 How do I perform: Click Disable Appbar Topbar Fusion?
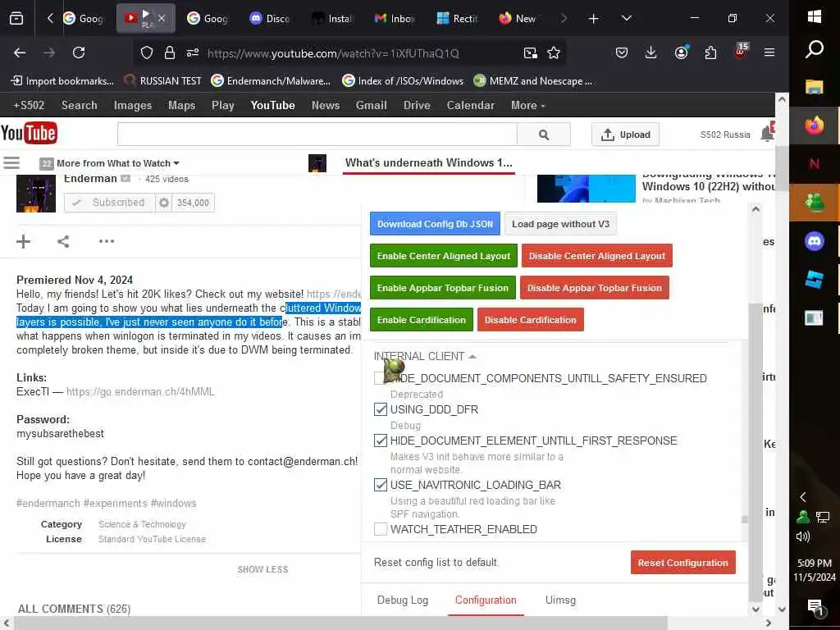(x=594, y=288)
